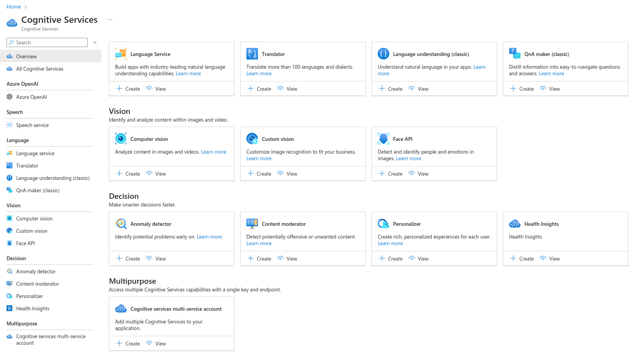Click the Health Insights sidebar icon

[10, 308]
